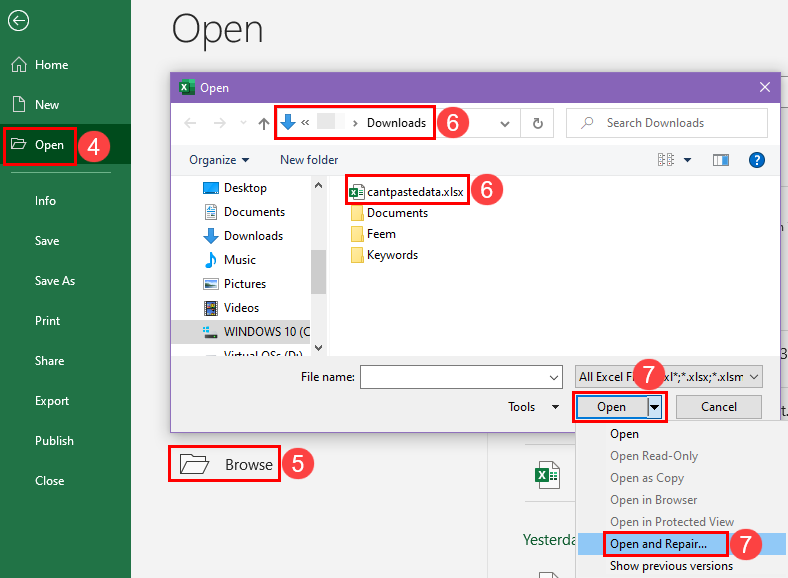This screenshot has width=788, height=578.
Task: Click Downloads in the address path
Action: point(396,123)
